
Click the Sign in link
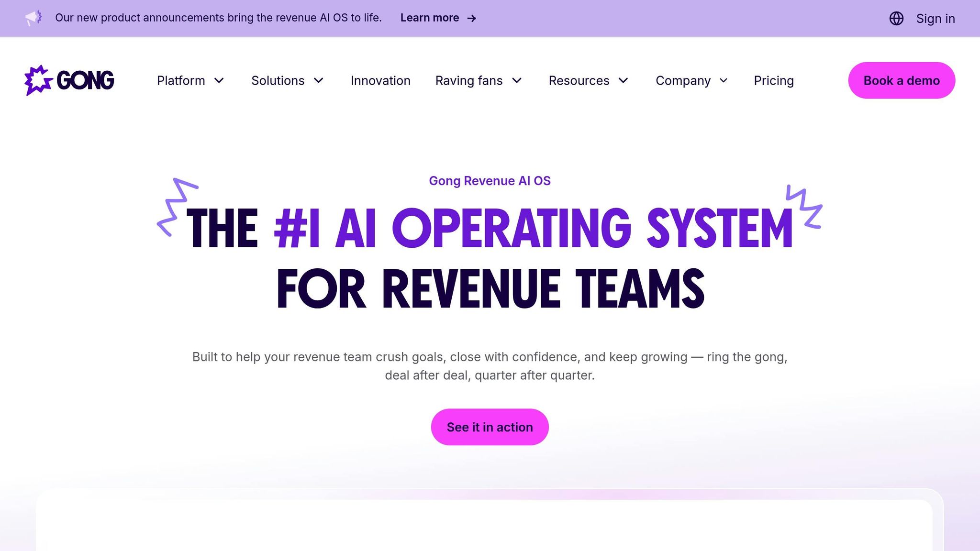935,18
